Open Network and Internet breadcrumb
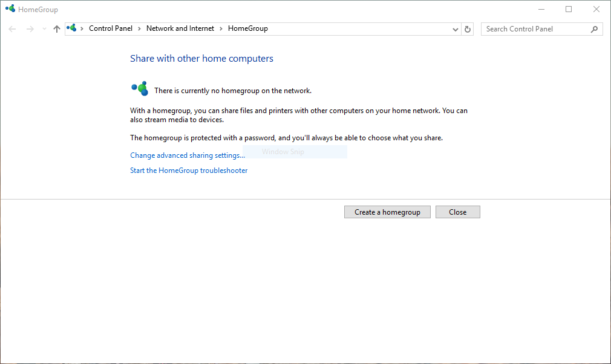This screenshot has width=611, height=364. click(x=180, y=28)
